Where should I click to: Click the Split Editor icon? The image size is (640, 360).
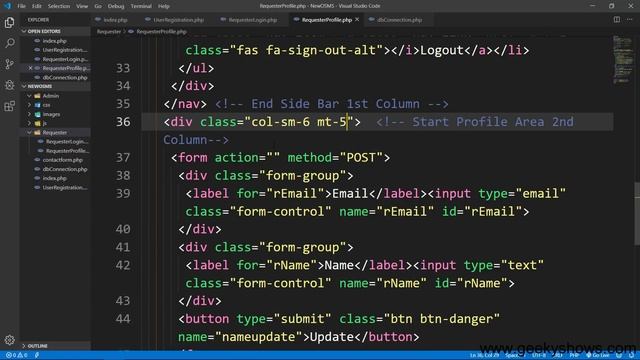[617, 20]
